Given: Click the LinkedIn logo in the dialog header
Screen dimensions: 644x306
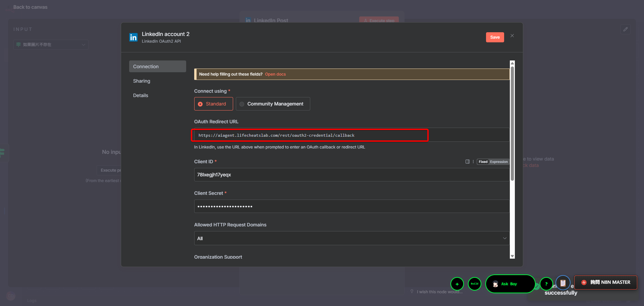Looking at the screenshot, I should point(133,37).
